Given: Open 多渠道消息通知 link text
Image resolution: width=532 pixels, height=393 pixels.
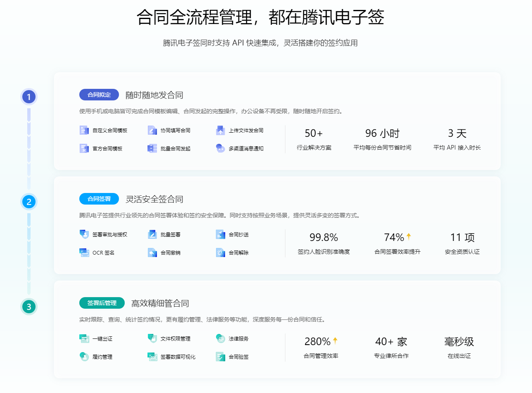Looking at the screenshot, I should pyautogui.click(x=246, y=148).
